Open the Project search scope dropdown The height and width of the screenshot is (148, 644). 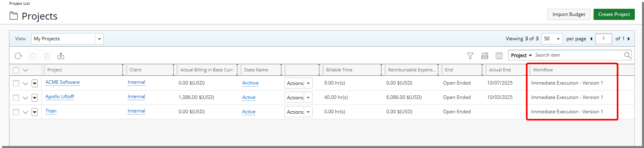pos(522,55)
